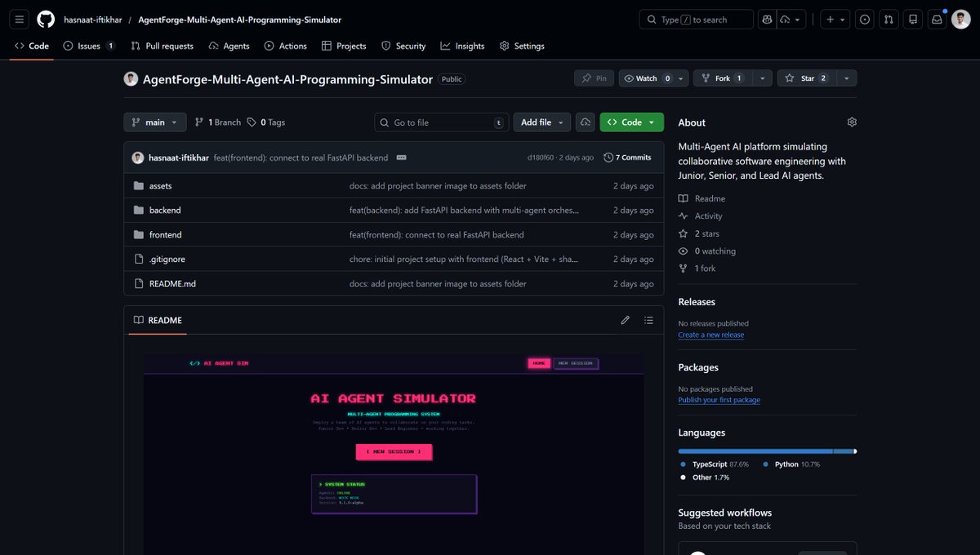Open user profile avatar menu

pyautogui.click(x=961, y=20)
